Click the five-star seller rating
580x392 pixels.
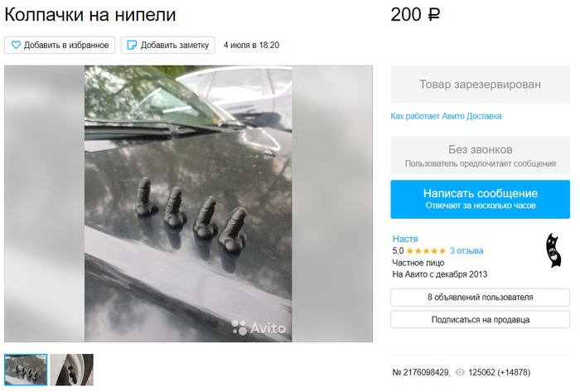[426, 251]
